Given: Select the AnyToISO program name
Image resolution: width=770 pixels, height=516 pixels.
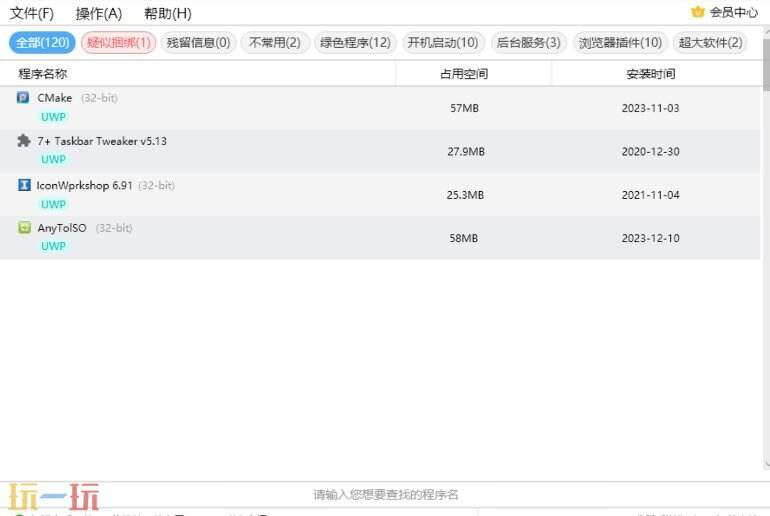Looking at the screenshot, I should [x=62, y=228].
